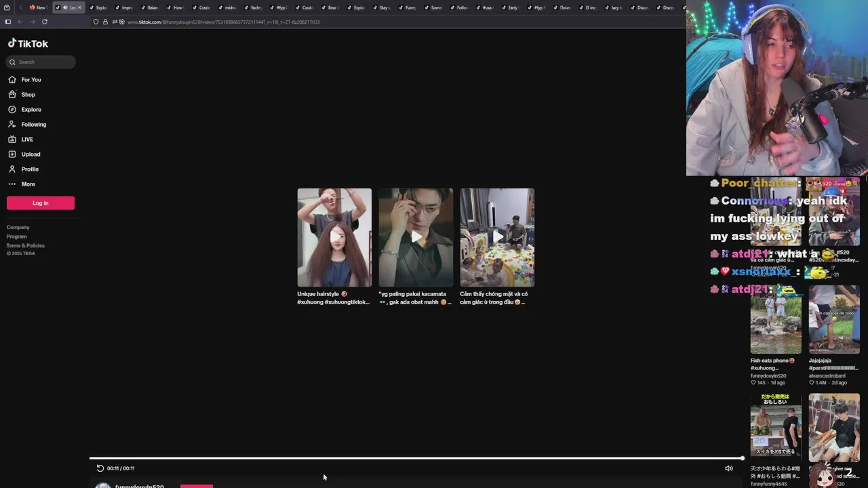The image size is (868, 488).
Task: Close the active browser tab
Action: pyautogui.click(x=79, y=7)
